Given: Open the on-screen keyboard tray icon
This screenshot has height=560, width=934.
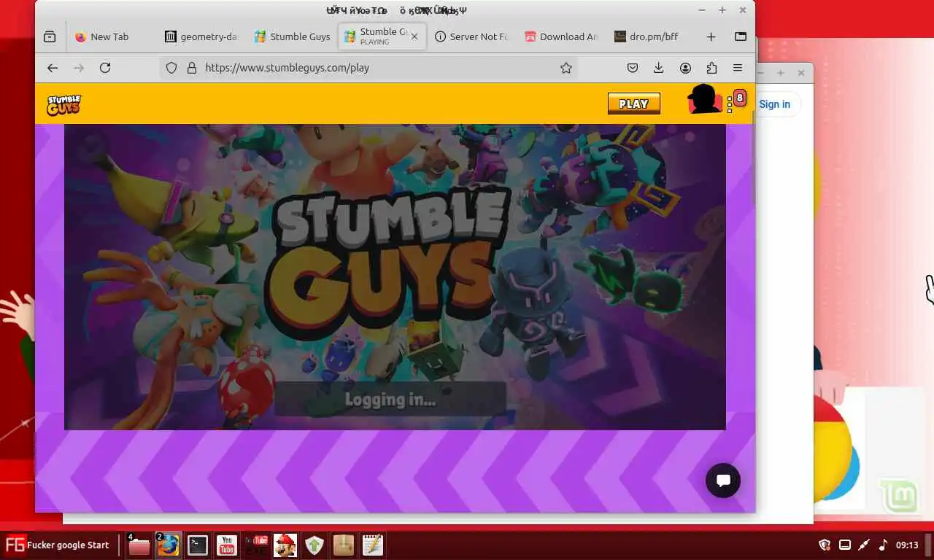Looking at the screenshot, I should click(845, 545).
